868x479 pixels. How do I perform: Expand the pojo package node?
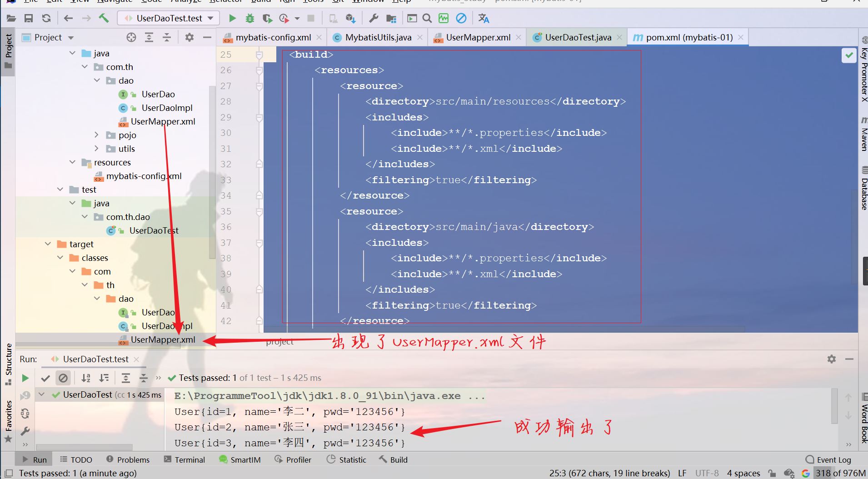(x=96, y=135)
